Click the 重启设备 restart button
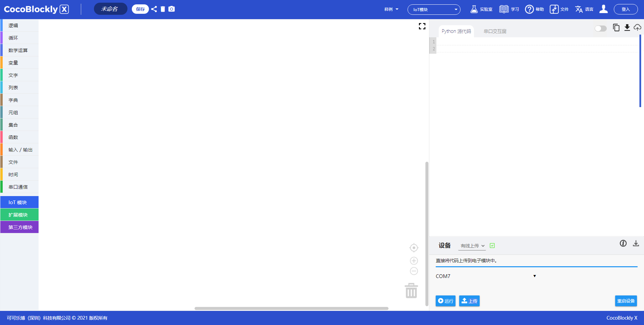Viewport: 644px width, 325px height. 626,301
